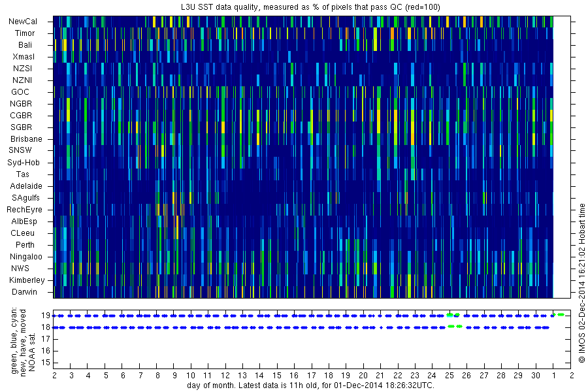
Task: Click green NOAA-18 markers at day 25
Action: click(x=455, y=327)
